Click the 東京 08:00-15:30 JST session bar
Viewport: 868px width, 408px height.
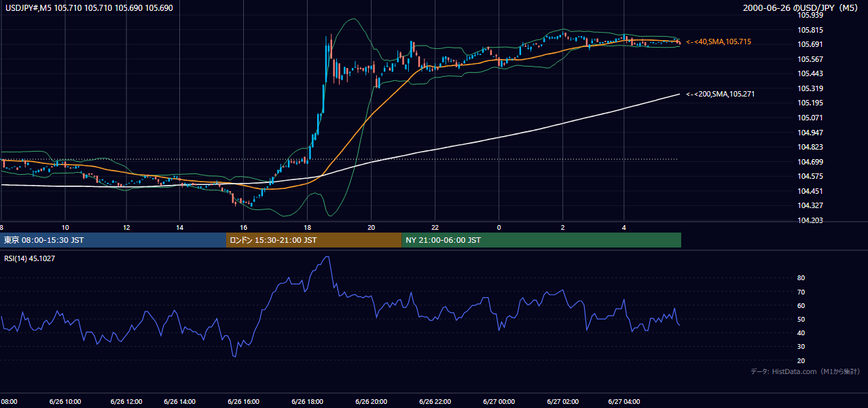(x=113, y=240)
